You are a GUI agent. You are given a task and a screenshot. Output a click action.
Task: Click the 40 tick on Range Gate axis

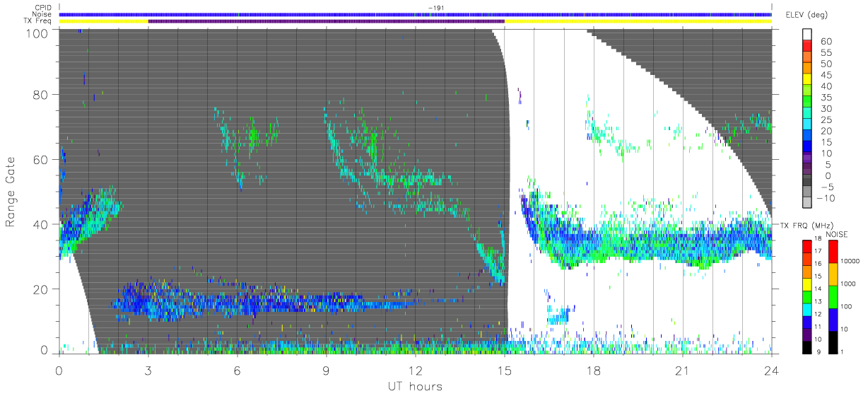click(x=42, y=224)
